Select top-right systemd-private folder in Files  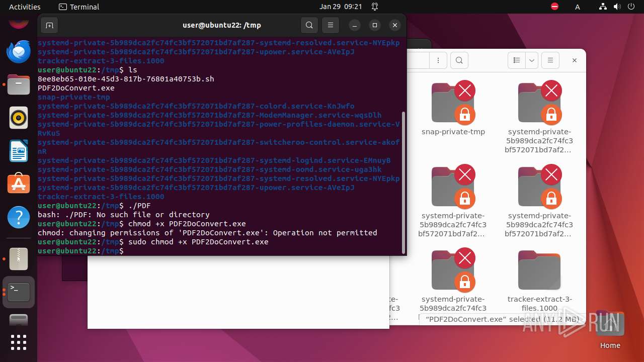(x=539, y=117)
